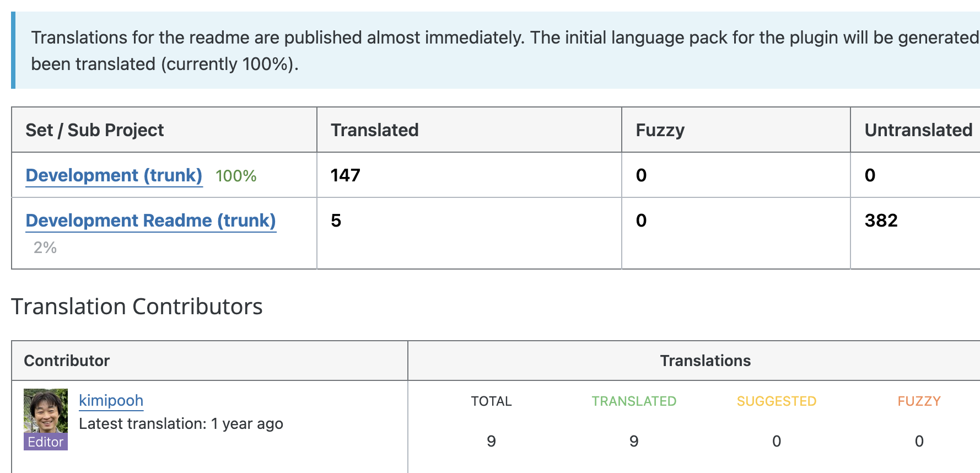Click the green TRANSLATED stat label

click(634, 401)
